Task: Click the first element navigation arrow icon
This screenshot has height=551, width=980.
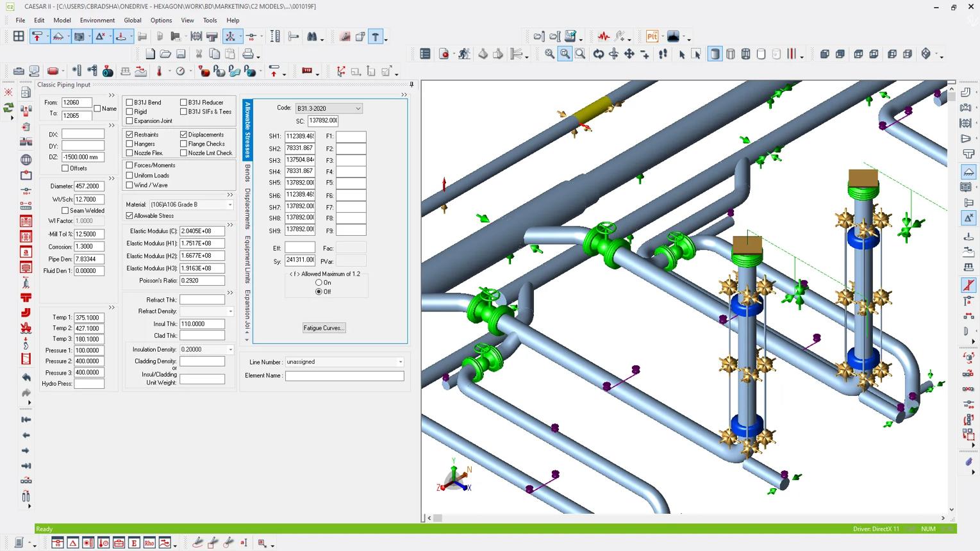Action: point(26,420)
